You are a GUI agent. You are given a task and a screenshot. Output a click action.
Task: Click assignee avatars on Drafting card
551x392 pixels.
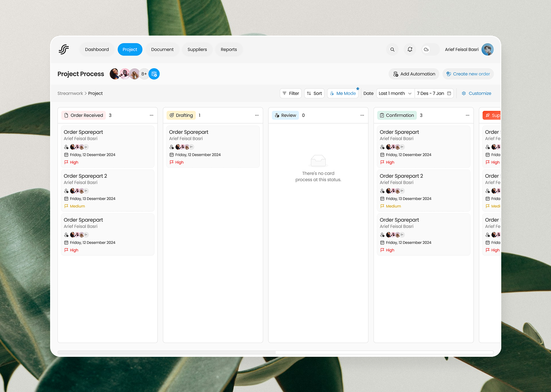coord(184,147)
